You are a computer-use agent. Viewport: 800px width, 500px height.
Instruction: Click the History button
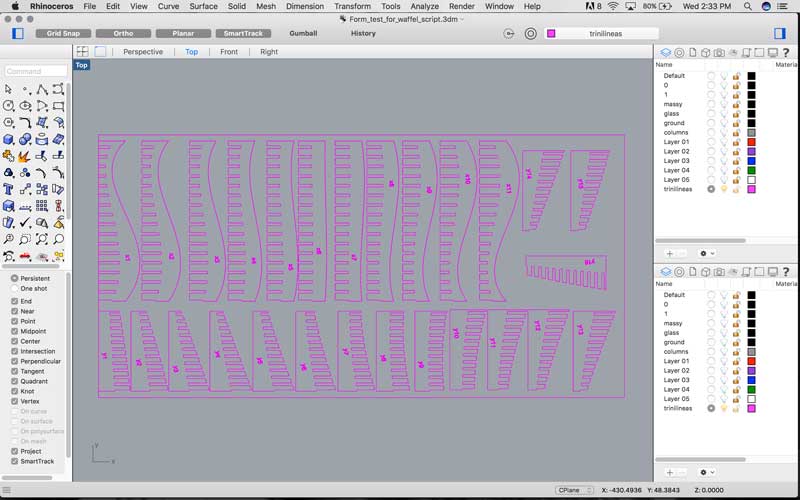(x=363, y=33)
